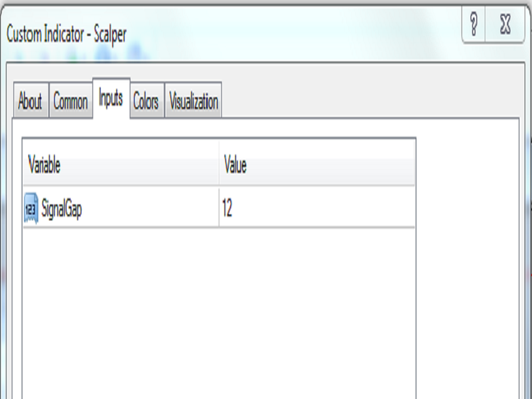The width and height of the screenshot is (532, 399).
Task: Select the SignalGap variable name
Action: click(x=62, y=209)
